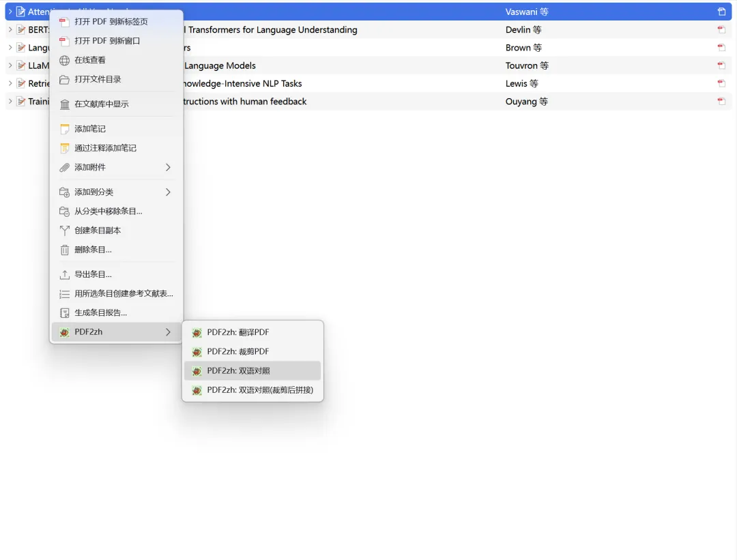Select the title ending 'with human feedback'

(x=245, y=102)
